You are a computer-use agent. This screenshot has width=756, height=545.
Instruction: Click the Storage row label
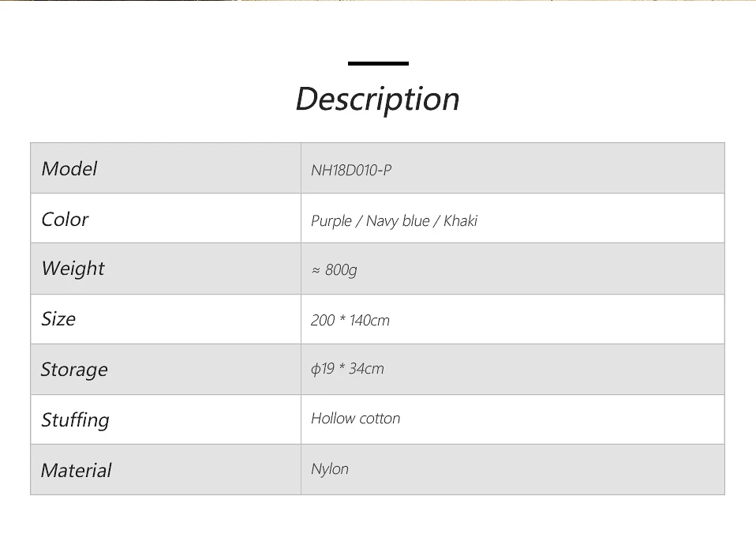tap(74, 370)
